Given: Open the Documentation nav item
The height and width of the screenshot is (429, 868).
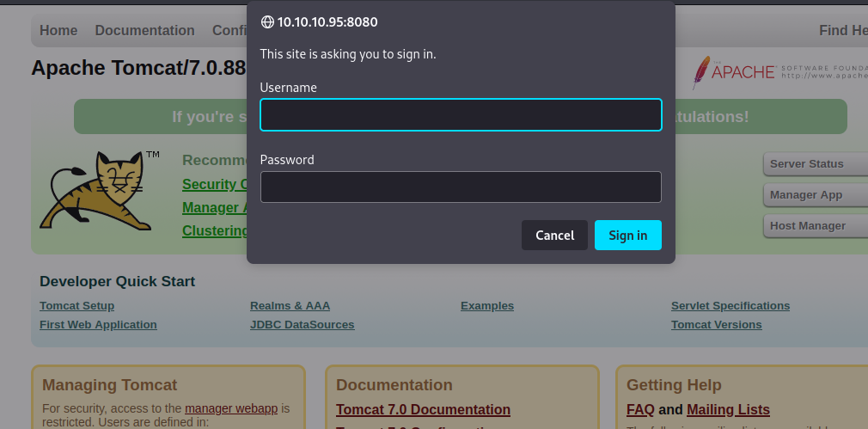Looking at the screenshot, I should click(144, 30).
